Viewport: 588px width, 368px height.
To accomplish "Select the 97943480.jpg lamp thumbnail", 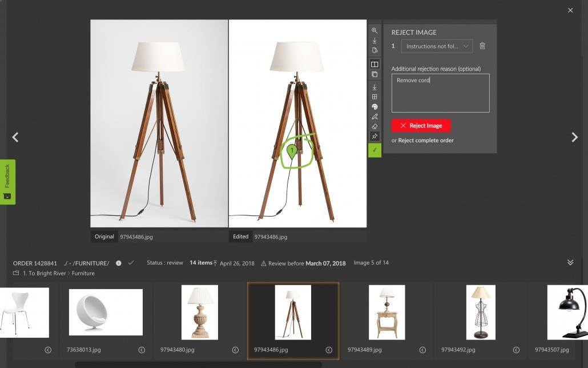I will point(199,313).
